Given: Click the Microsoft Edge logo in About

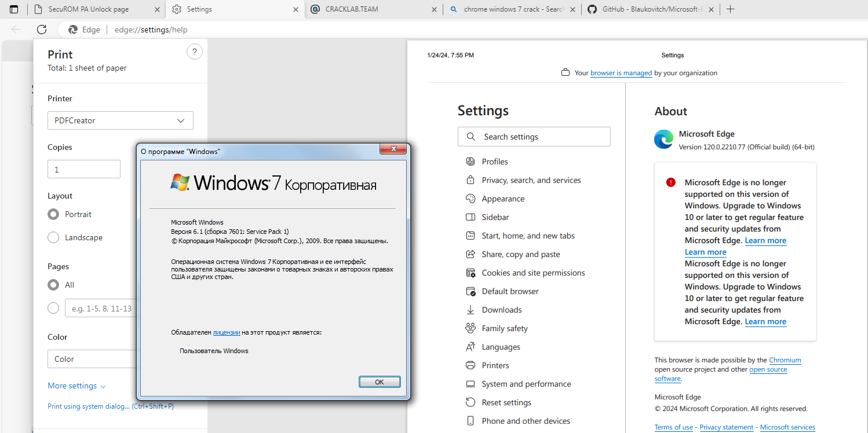Looking at the screenshot, I should 663,140.
